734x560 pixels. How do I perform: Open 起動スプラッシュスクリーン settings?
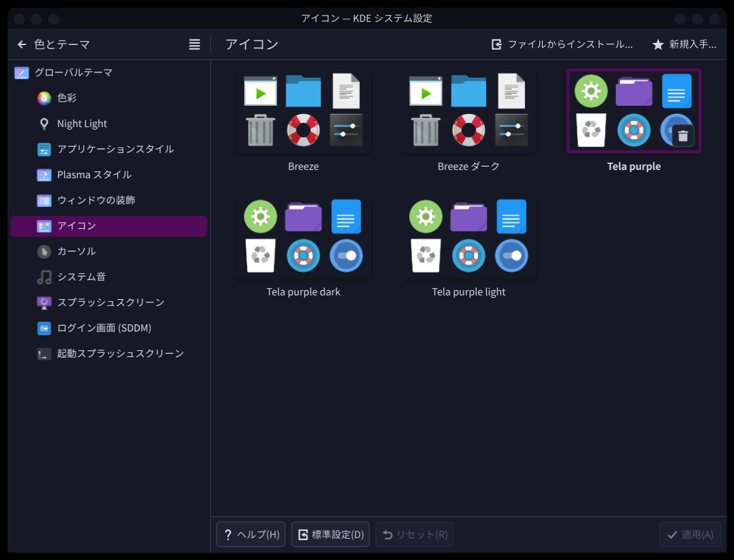point(109,354)
